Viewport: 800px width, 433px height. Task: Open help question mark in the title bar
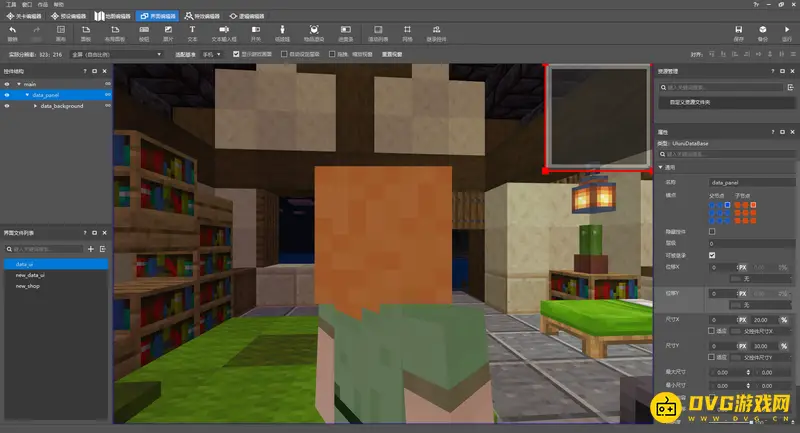[756, 4]
